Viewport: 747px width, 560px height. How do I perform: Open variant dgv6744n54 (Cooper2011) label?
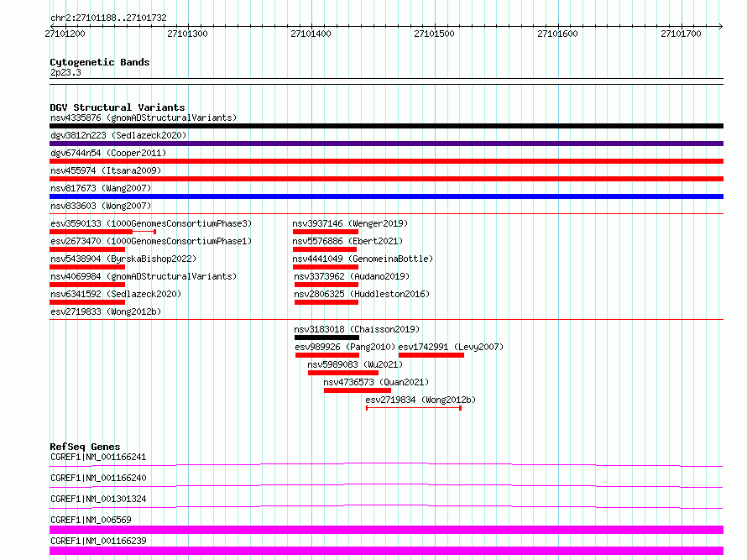[108, 153]
